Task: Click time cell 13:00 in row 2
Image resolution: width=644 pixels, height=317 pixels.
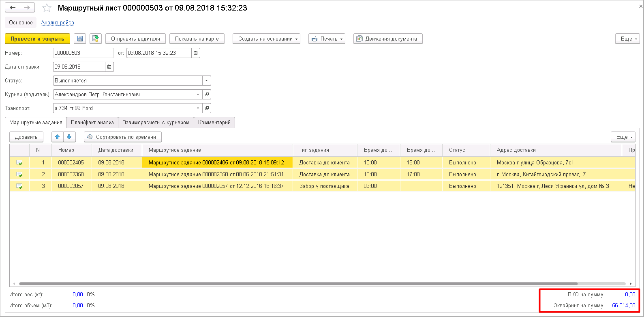Action: [379, 174]
